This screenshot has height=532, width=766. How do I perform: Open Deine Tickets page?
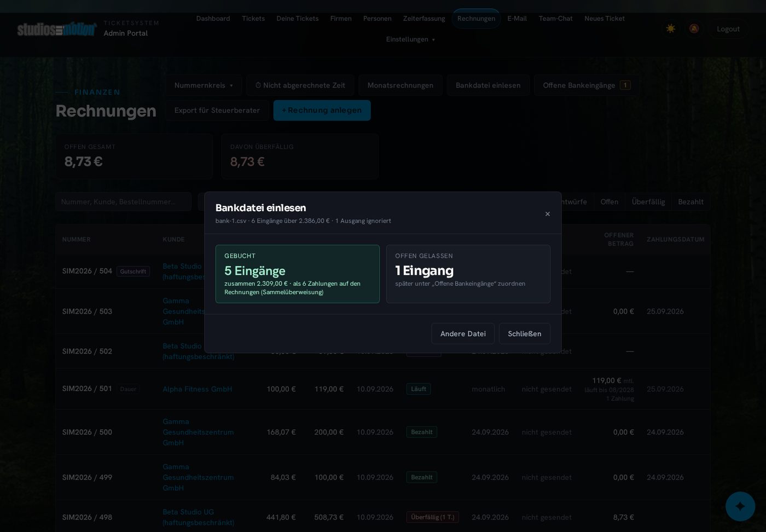(x=298, y=19)
